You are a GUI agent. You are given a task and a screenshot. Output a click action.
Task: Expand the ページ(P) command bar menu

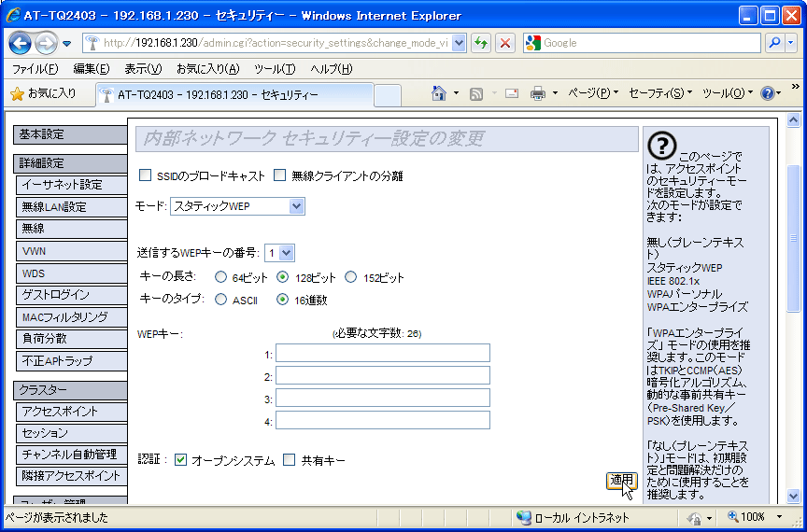click(593, 93)
